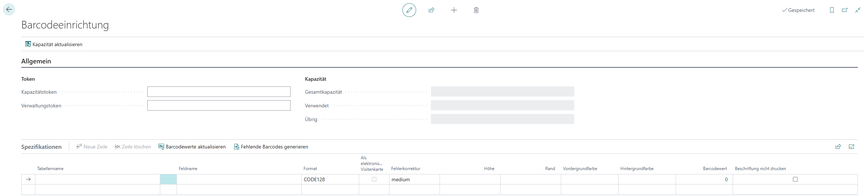Open the Höhe column header menu

click(489, 169)
